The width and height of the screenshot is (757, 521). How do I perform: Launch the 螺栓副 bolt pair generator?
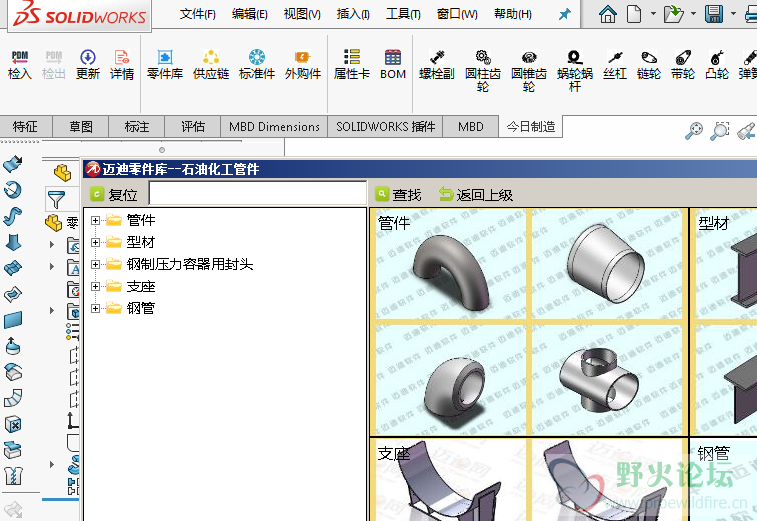(437, 65)
